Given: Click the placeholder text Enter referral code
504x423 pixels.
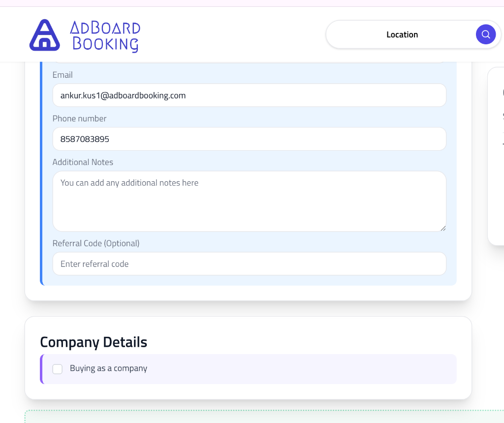Looking at the screenshot, I should tap(94, 263).
